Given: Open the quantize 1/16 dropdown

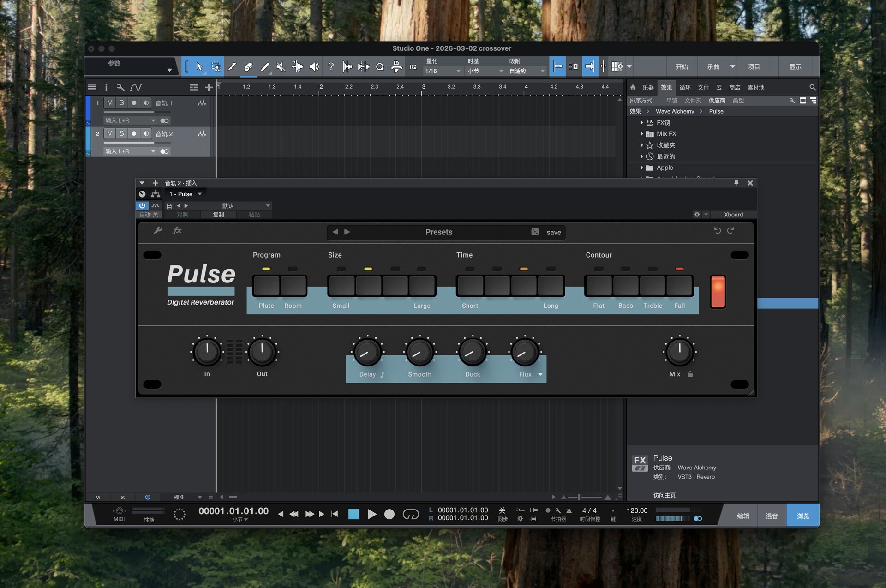Looking at the screenshot, I should click(x=442, y=71).
